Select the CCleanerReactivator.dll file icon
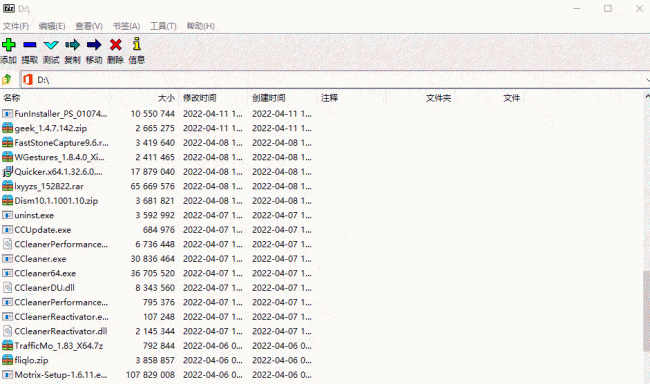 (x=7, y=331)
